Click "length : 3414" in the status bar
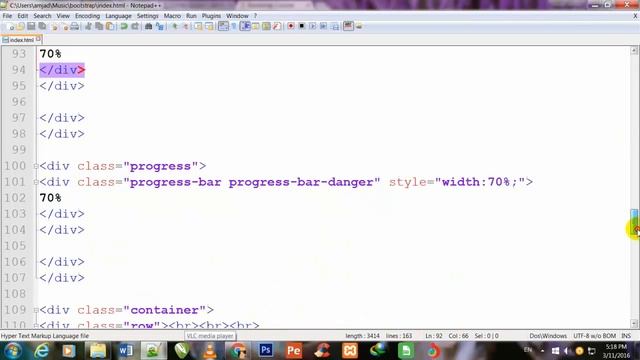This screenshot has height=360, width=640. coord(362,336)
